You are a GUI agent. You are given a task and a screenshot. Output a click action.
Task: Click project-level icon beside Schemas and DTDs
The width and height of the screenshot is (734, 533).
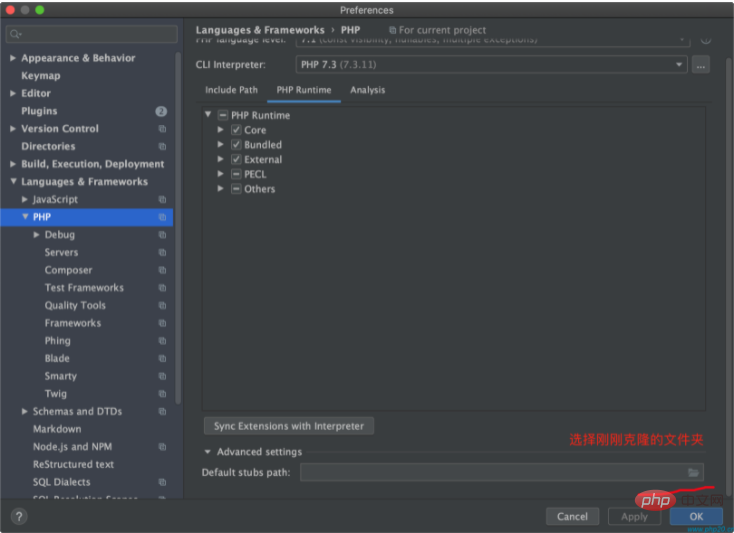coord(162,412)
